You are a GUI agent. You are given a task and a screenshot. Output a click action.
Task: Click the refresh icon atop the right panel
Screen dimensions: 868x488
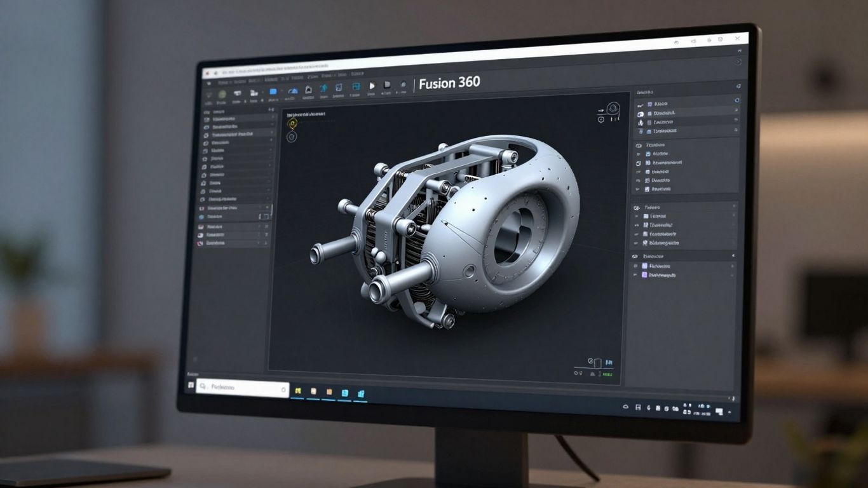[x=738, y=85]
